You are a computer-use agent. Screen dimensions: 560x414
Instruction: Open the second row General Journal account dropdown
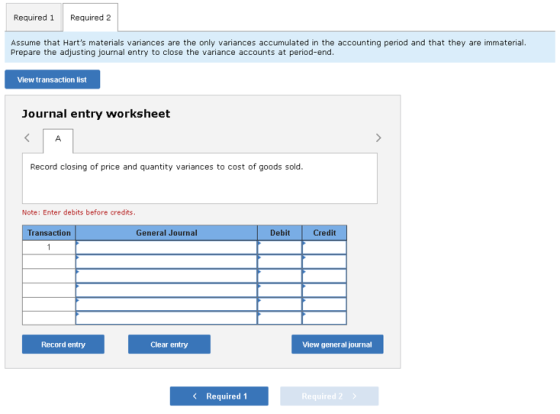pos(166,261)
